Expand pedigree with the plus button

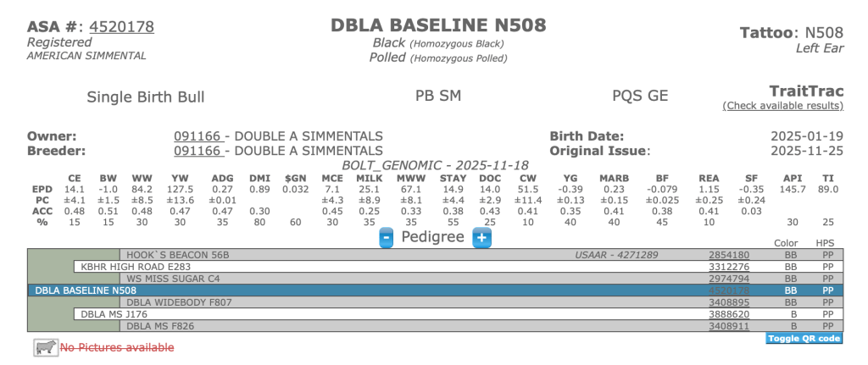(481, 238)
